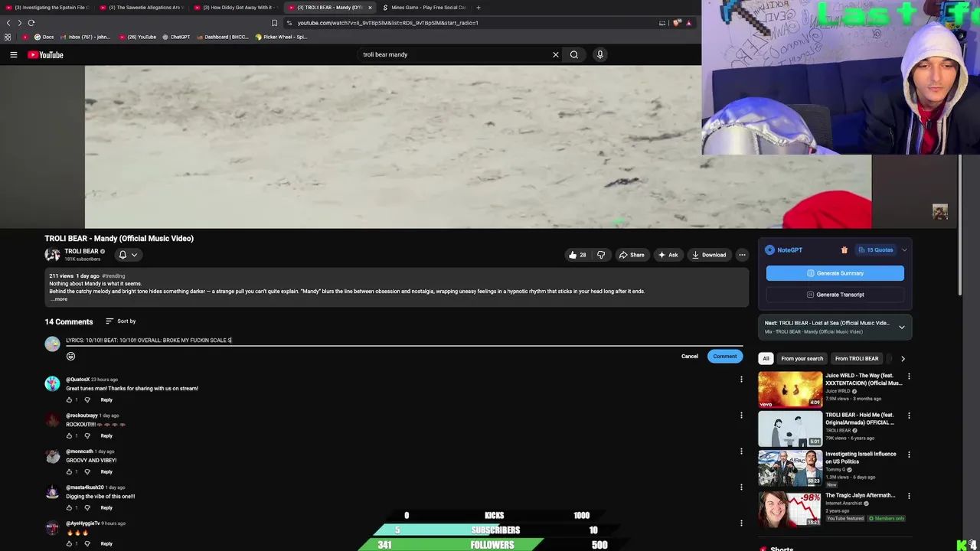Open the ChatGPT bookmark
This screenshot has width=980, height=551.
click(x=176, y=37)
